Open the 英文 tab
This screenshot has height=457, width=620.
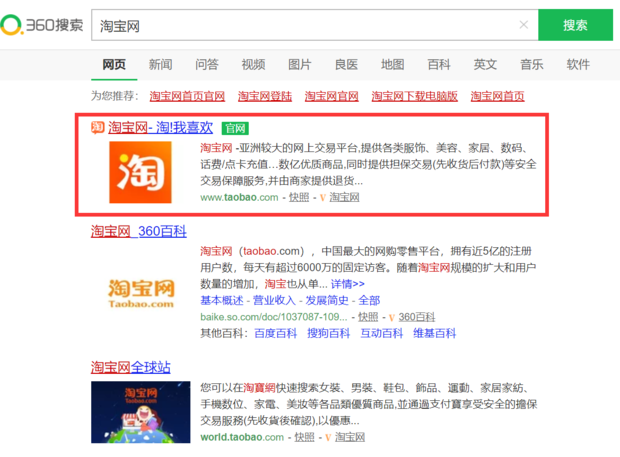485,64
